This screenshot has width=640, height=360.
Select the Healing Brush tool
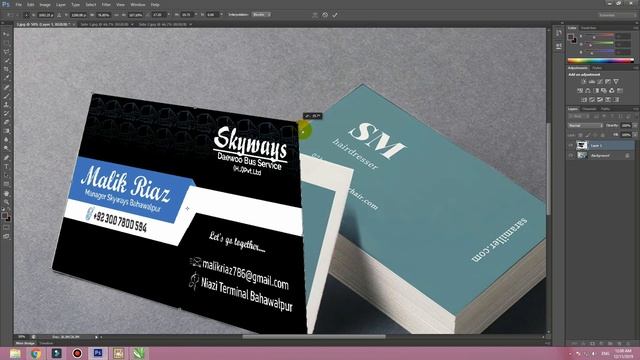[6, 87]
